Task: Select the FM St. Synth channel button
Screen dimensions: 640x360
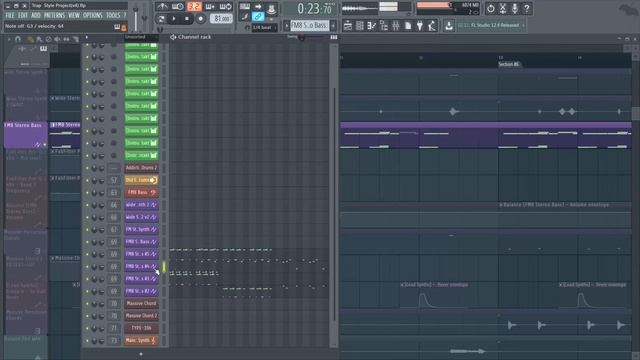Action: coord(141,229)
